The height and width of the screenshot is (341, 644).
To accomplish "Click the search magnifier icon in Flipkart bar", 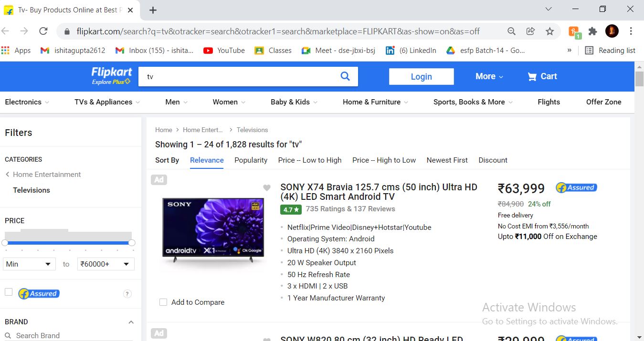I will 345,76.
